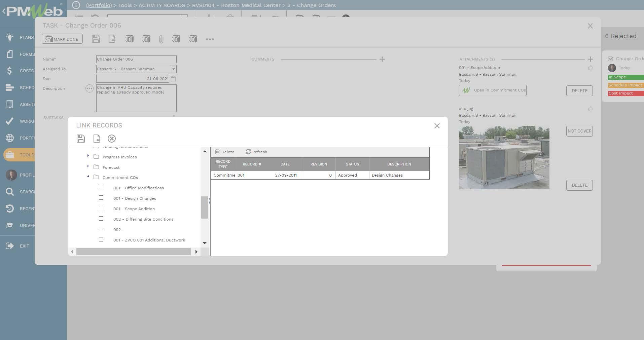Click Open in Commitment COs button
The height and width of the screenshot is (340, 644).
click(493, 90)
